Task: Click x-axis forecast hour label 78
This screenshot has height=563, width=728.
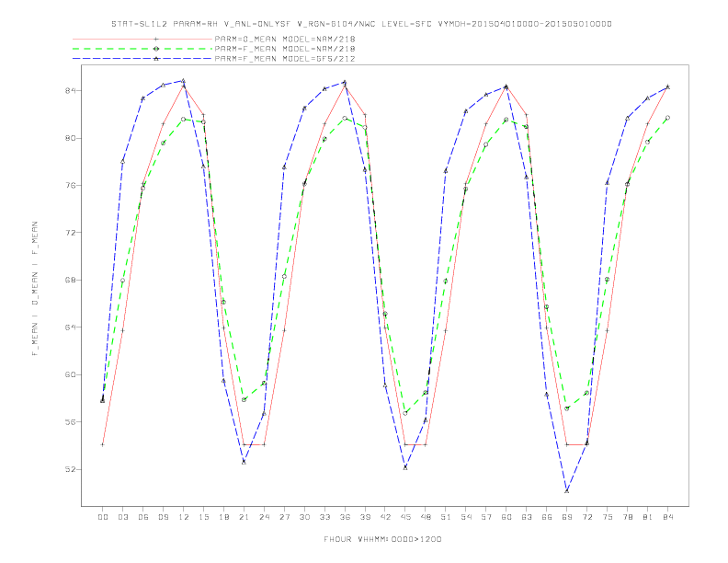Action: 628,517
